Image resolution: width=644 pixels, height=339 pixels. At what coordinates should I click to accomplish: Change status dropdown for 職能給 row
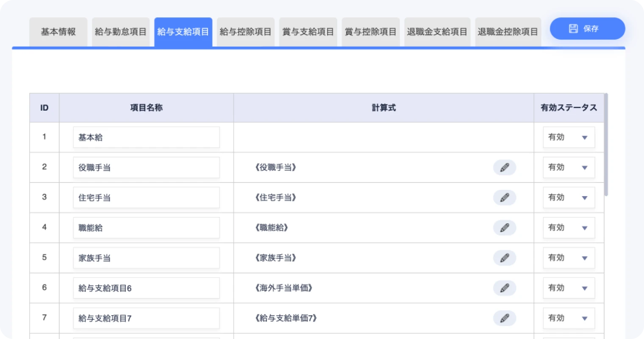click(569, 228)
